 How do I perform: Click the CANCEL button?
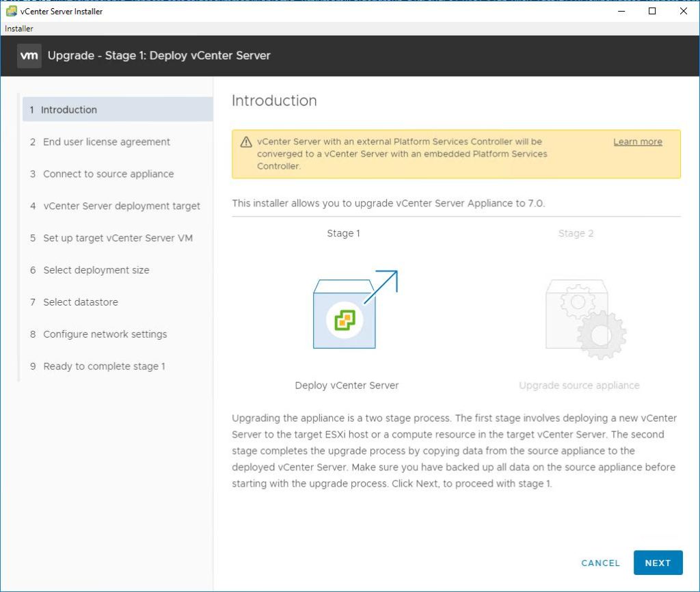(600, 563)
